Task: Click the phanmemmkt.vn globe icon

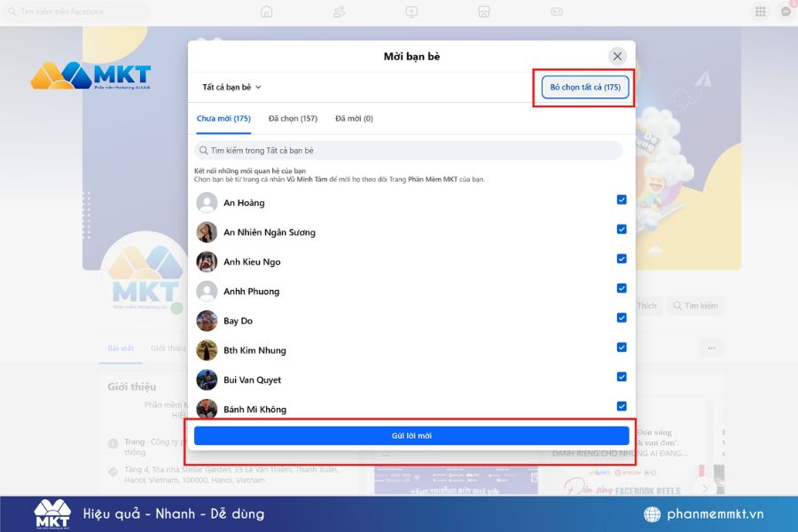Action: click(x=652, y=514)
